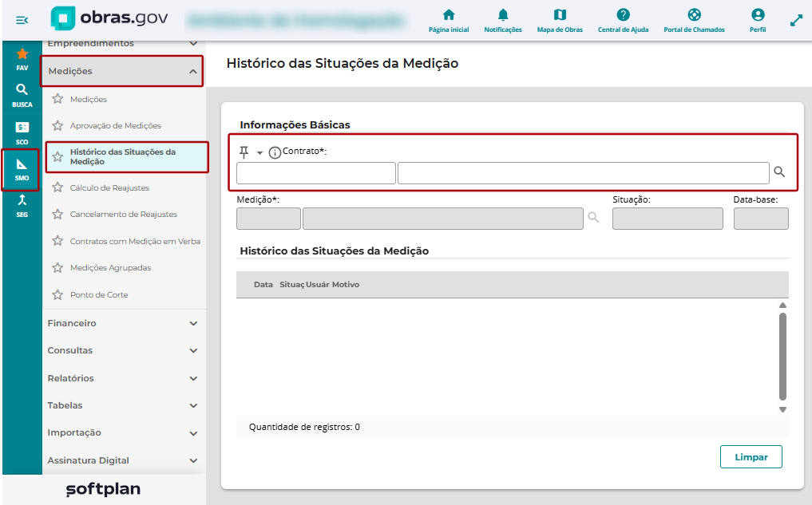Expand the Relatórios section
The width and height of the screenshot is (812, 505).
[x=124, y=378]
